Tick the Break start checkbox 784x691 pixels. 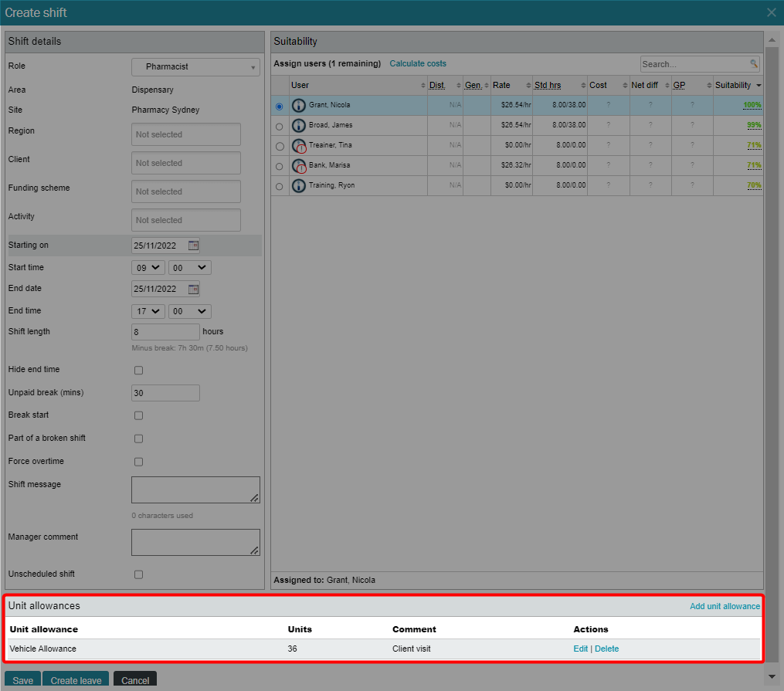click(x=138, y=415)
